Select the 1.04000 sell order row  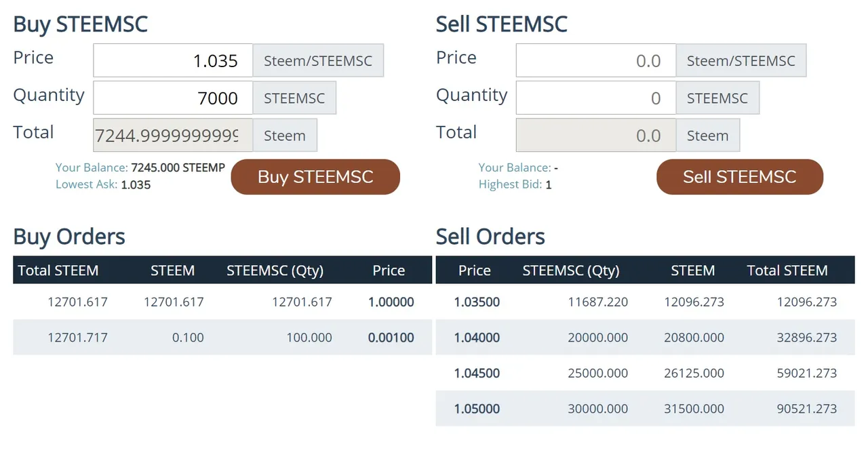[644, 338]
